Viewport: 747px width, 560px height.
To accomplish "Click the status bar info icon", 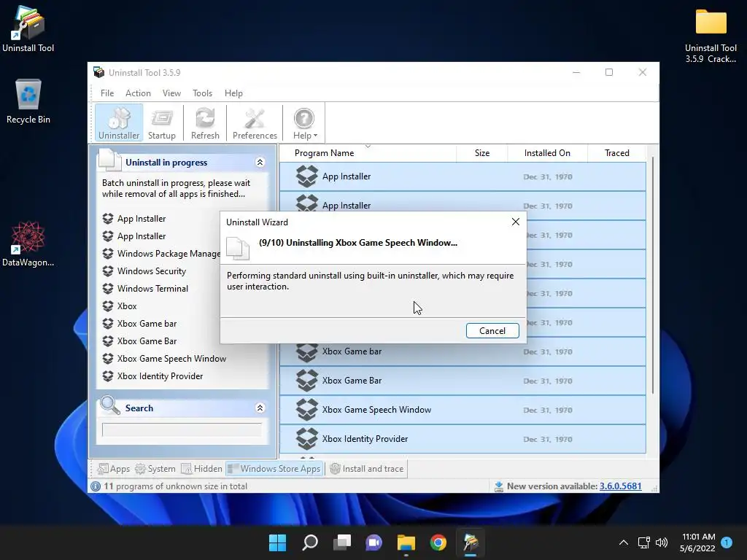I will tap(96, 486).
